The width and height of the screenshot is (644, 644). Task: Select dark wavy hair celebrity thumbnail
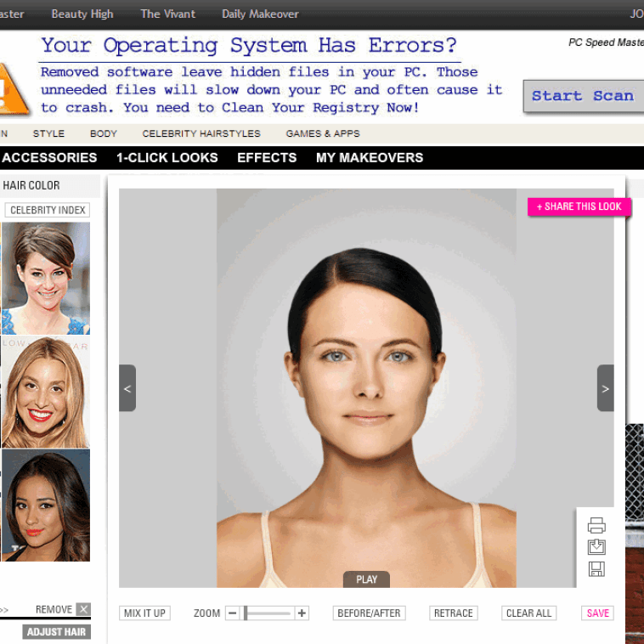46,506
